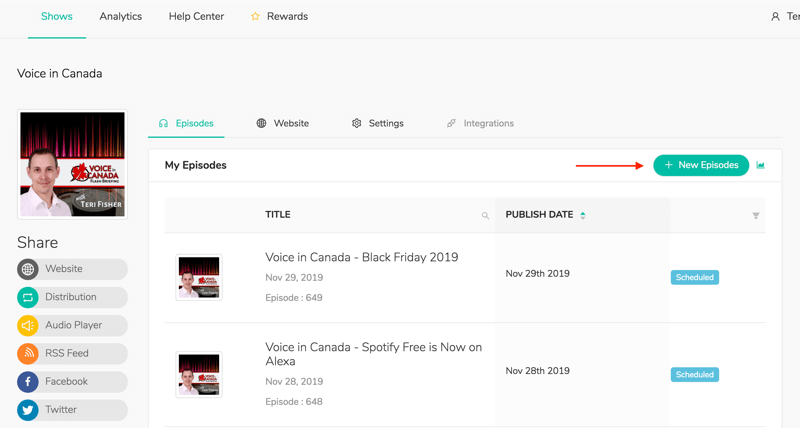
Task: Open Voice in Canada show cover artwork
Action: tap(72, 164)
